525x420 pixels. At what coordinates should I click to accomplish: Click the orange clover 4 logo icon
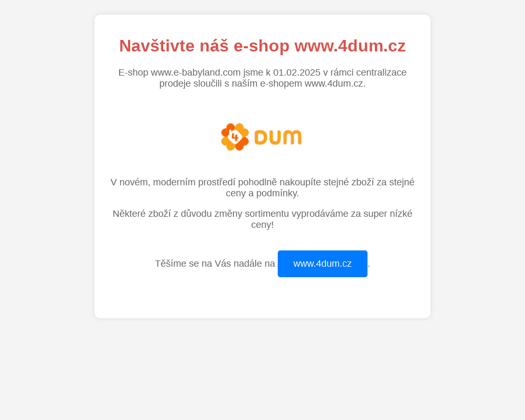coord(235,137)
